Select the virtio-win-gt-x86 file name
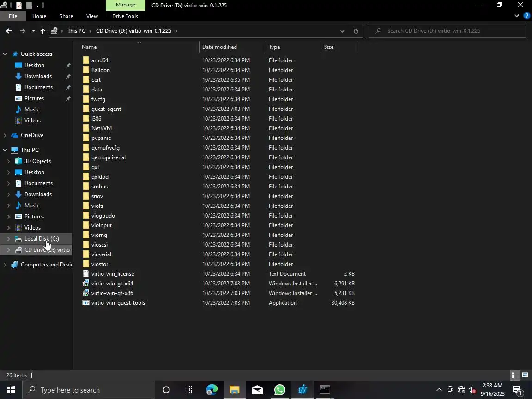The image size is (532, 399). coord(112,293)
